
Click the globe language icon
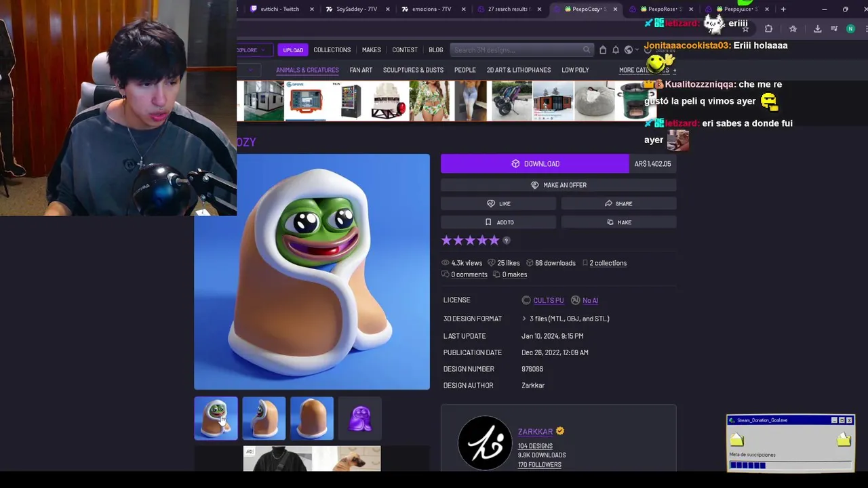pos(629,49)
